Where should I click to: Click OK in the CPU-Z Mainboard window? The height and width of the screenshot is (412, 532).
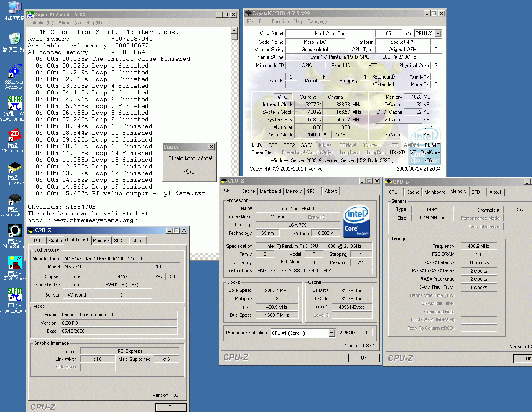click(x=171, y=407)
